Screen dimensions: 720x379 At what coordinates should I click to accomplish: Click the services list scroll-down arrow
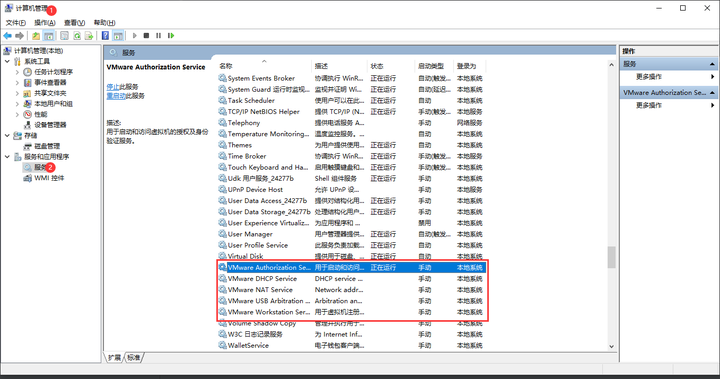click(611, 346)
